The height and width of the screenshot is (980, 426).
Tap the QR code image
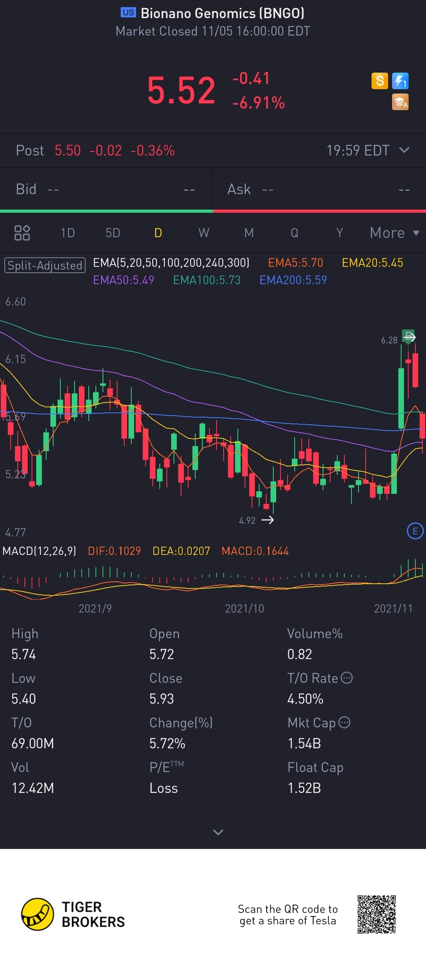click(x=377, y=914)
